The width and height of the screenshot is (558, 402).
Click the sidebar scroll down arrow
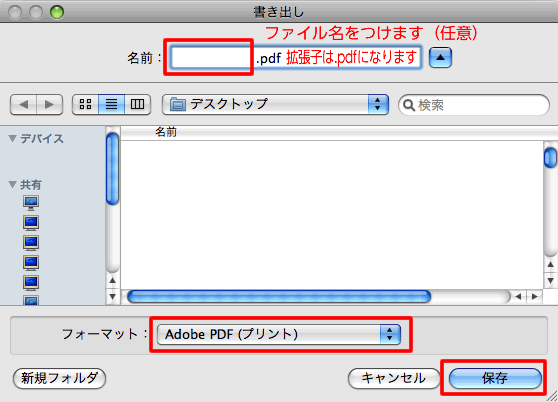(112, 296)
